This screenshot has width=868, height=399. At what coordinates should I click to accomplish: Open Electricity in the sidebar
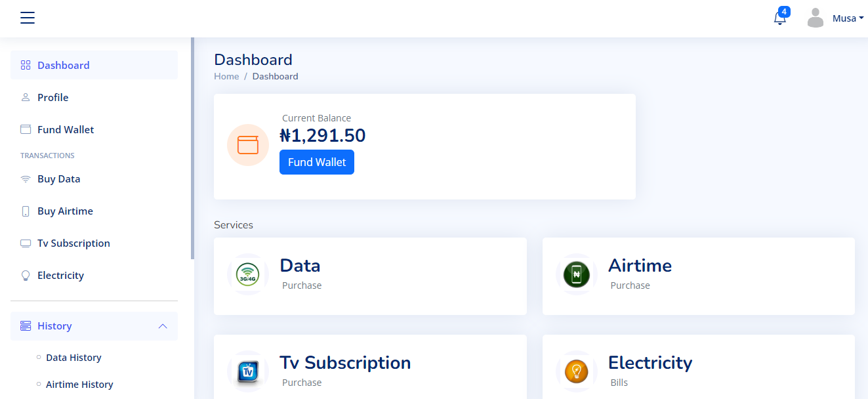(x=60, y=275)
